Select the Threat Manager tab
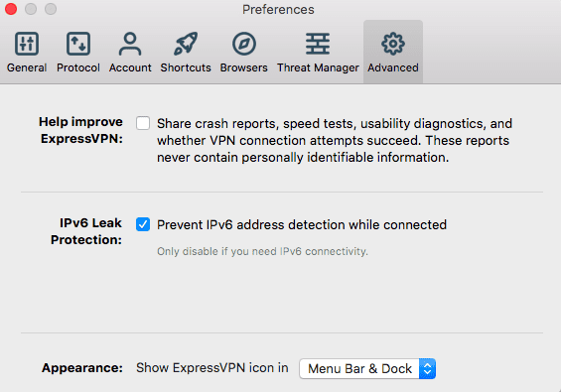This screenshot has height=392, width=561. [x=318, y=53]
